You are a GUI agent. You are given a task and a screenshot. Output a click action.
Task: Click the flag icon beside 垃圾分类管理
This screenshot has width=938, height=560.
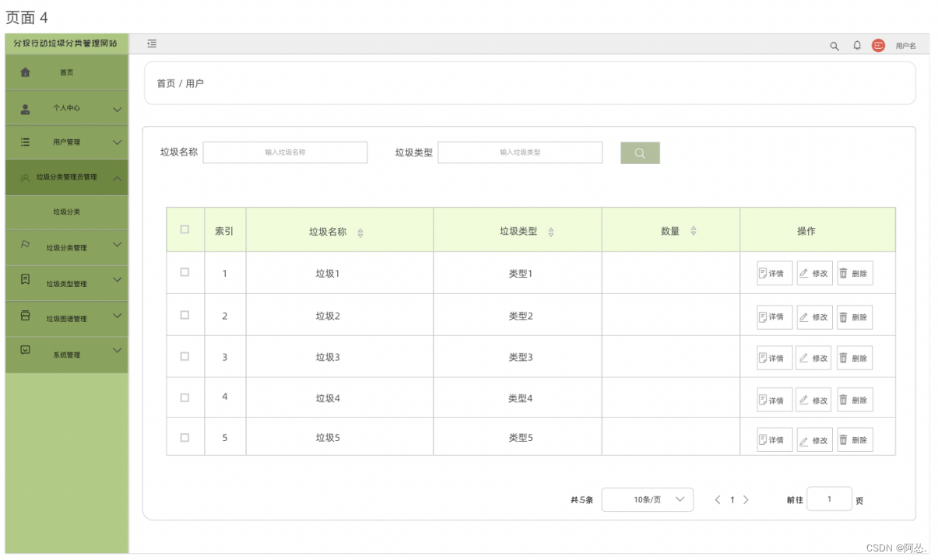(x=25, y=244)
